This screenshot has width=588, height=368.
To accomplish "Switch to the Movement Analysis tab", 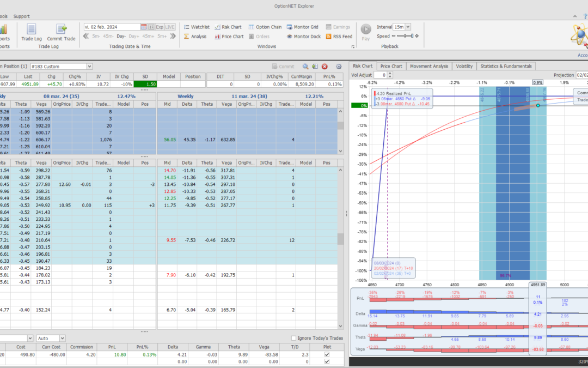I will click(429, 66).
